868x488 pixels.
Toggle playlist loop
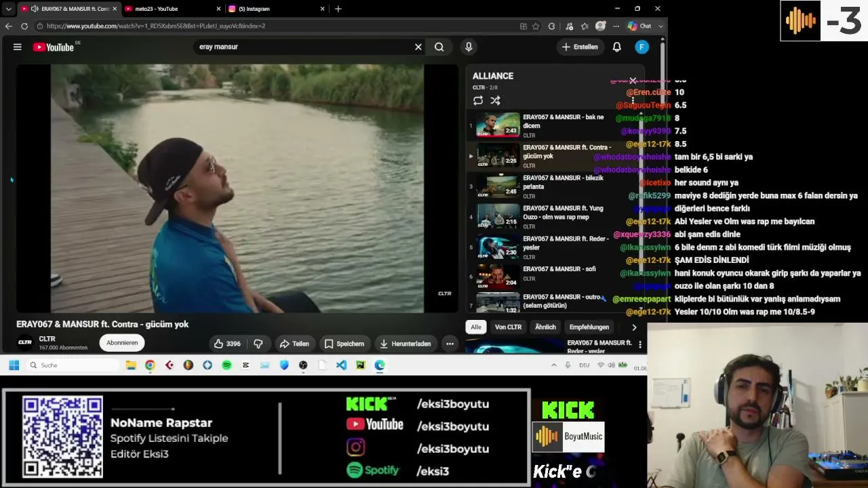coord(478,100)
